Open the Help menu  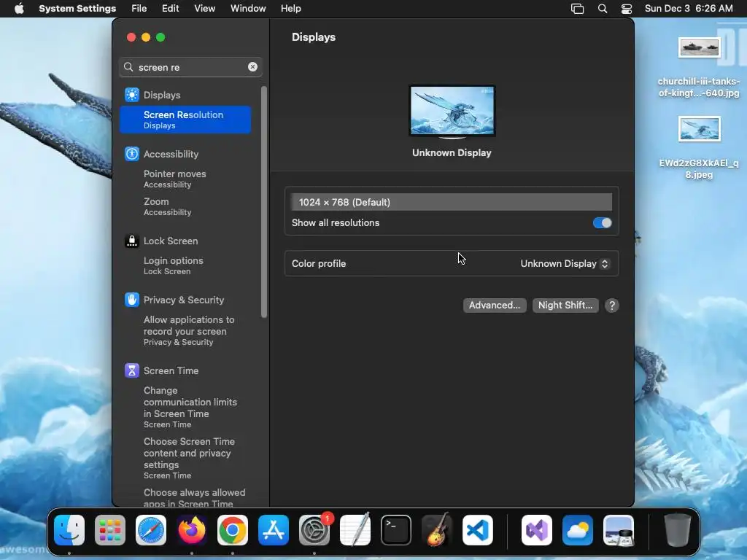point(290,9)
